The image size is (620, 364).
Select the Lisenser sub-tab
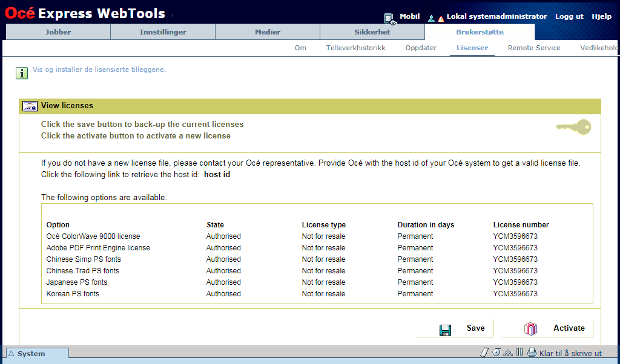(x=472, y=48)
